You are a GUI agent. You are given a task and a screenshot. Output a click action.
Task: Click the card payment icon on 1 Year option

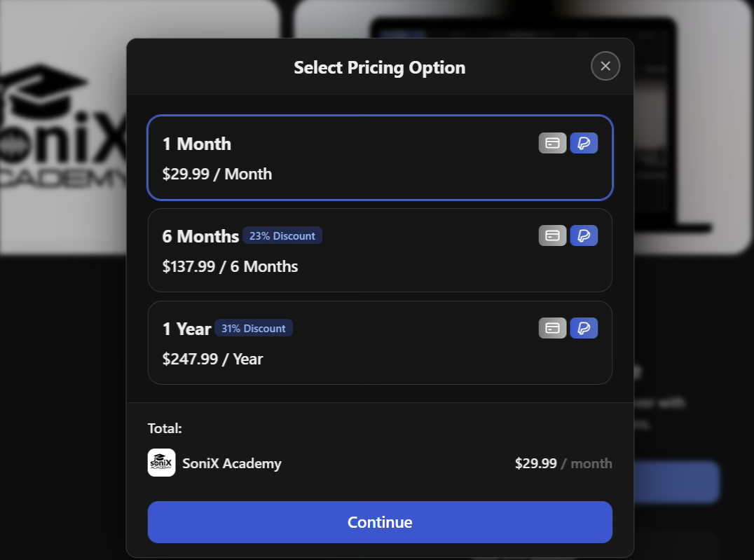click(552, 327)
